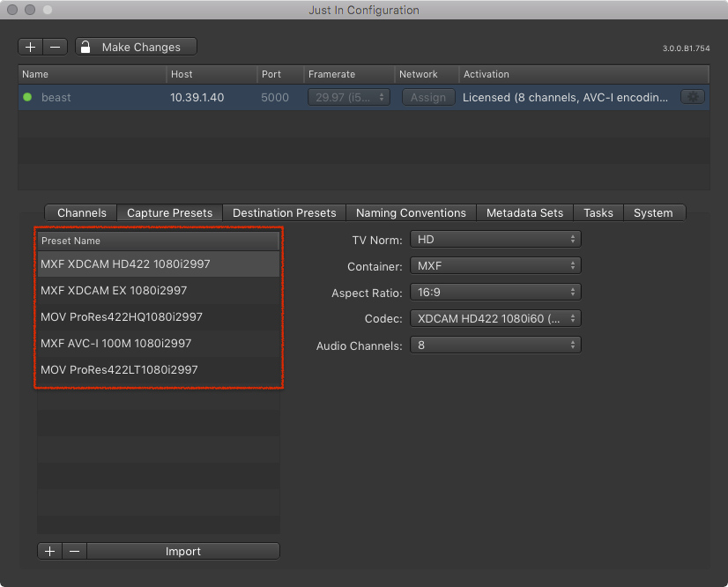Image resolution: width=728 pixels, height=587 pixels.
Task: Click the Port column header
Action: click(280, 74)
